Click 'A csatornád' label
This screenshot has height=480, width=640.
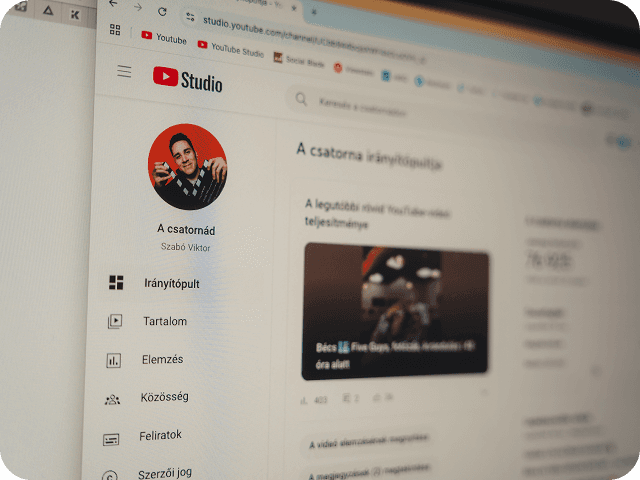(x=186, y=230)
